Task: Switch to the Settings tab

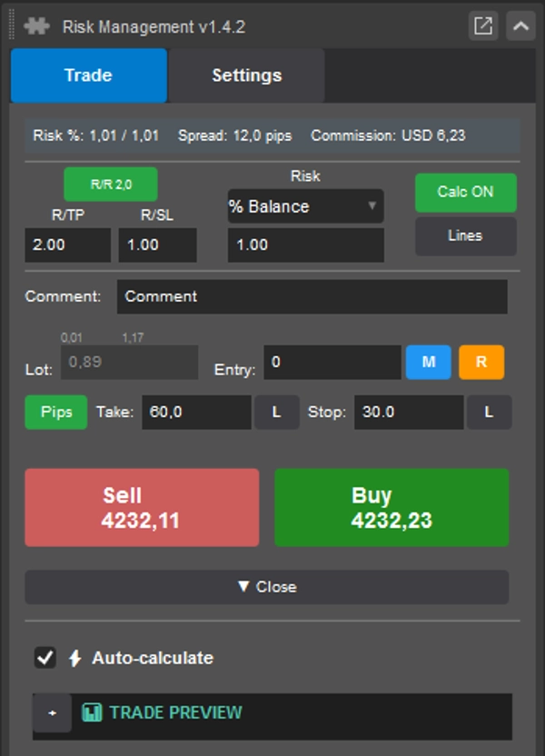Action: tap(246, 75)
